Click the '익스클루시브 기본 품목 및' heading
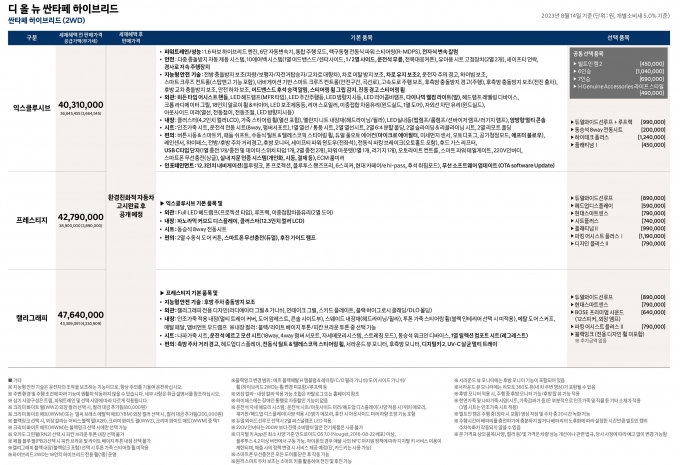 coord(191,203)
